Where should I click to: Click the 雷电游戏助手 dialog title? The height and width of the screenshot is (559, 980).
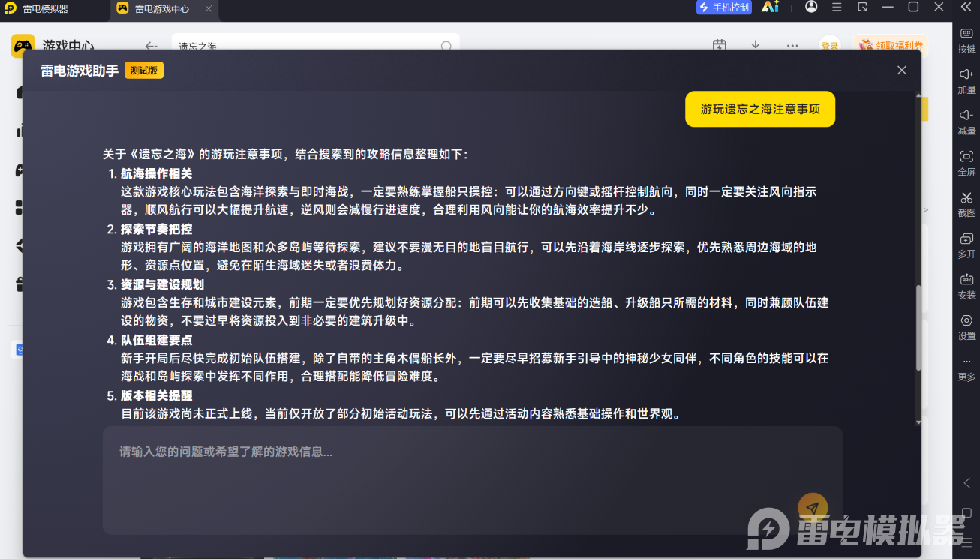click(80, 71)
